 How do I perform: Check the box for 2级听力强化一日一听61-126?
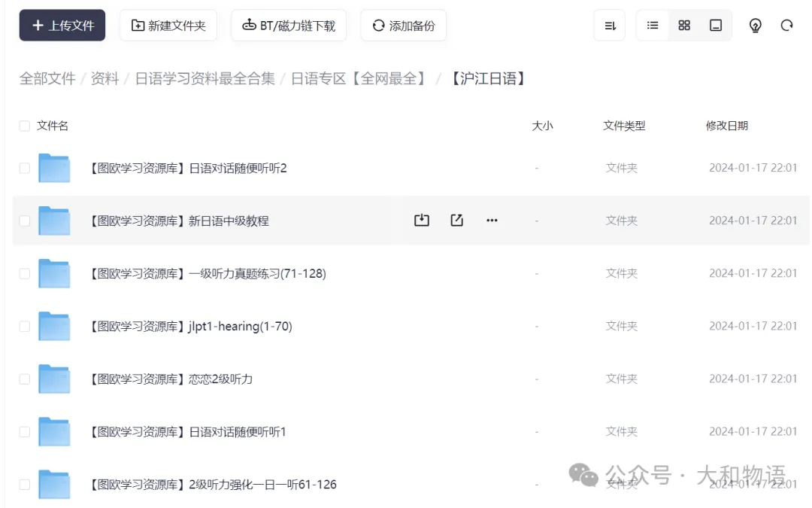(24, 485)
